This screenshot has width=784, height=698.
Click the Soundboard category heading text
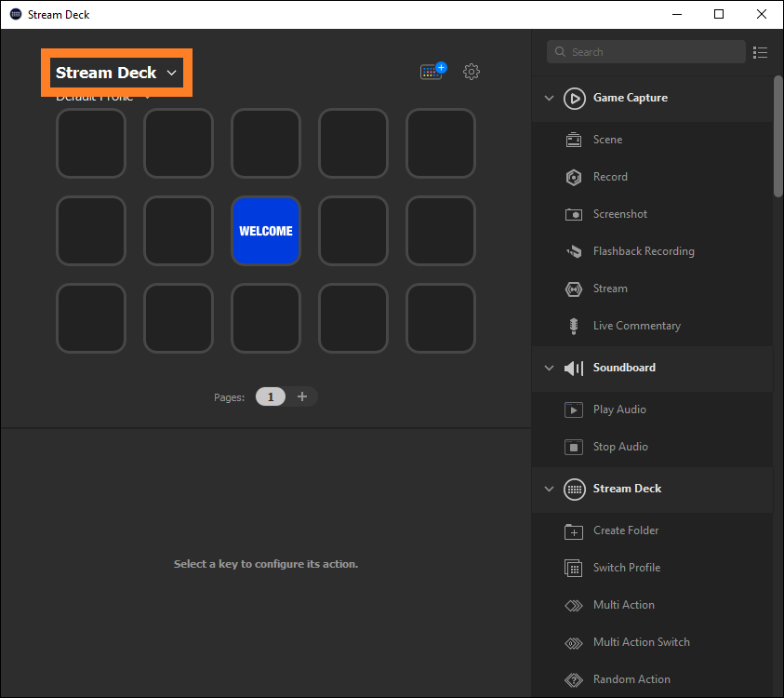click(x=624, y=368)
